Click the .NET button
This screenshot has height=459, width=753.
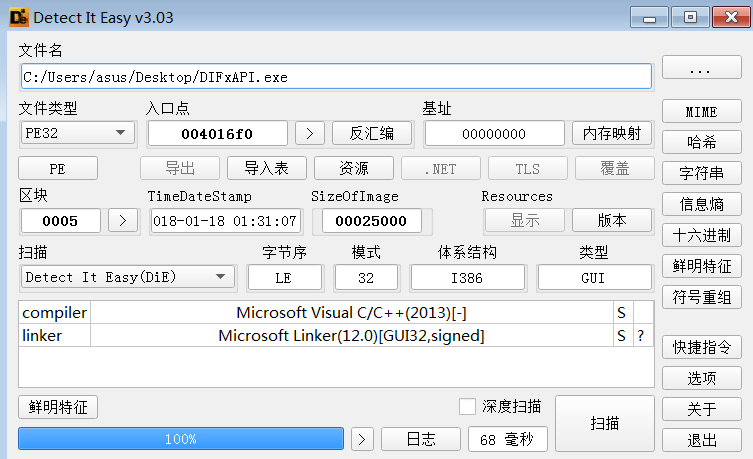tap(441, 169)
